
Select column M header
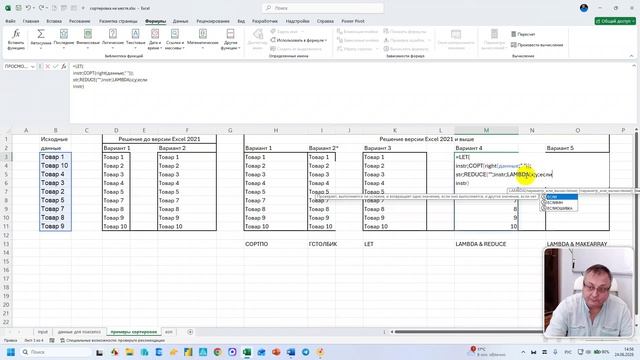pos(486,130)
